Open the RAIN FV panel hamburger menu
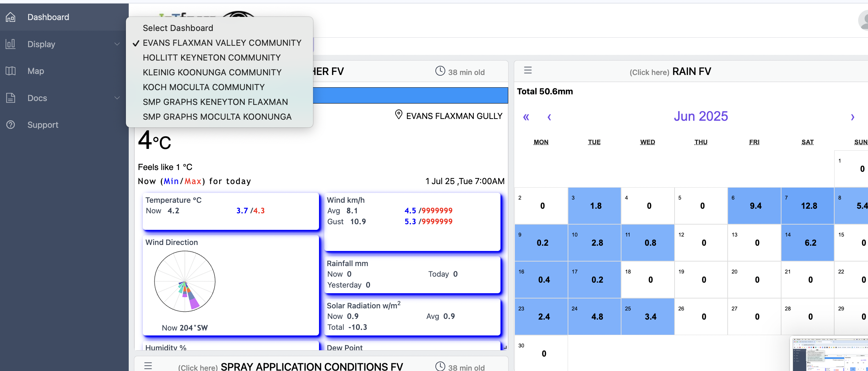The height and width of the screenshot is (371, 868). 528,70
